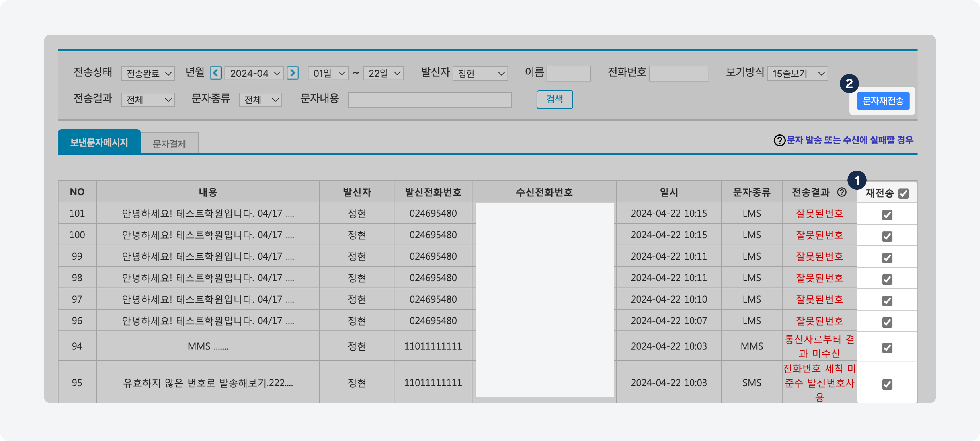Open the 전송상태 dropdown showing 전송완료
Screen dimensions: 980x441
pos(148,73)
